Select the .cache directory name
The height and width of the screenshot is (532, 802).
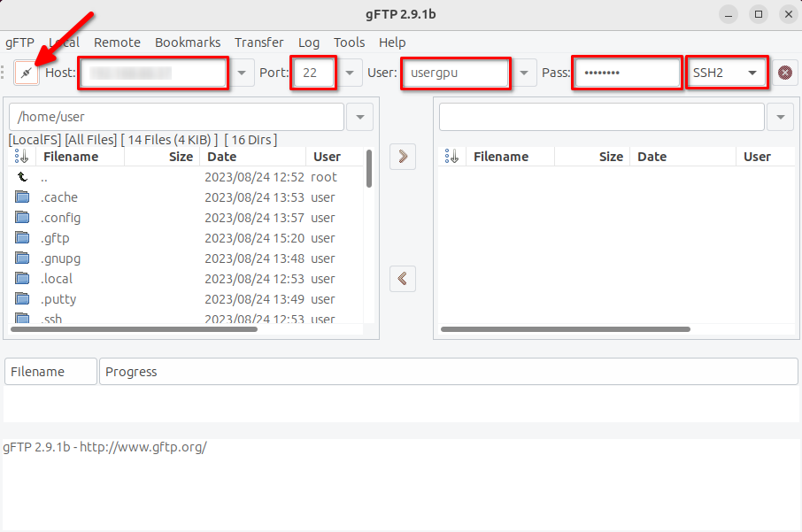click(x=59, y=197)
